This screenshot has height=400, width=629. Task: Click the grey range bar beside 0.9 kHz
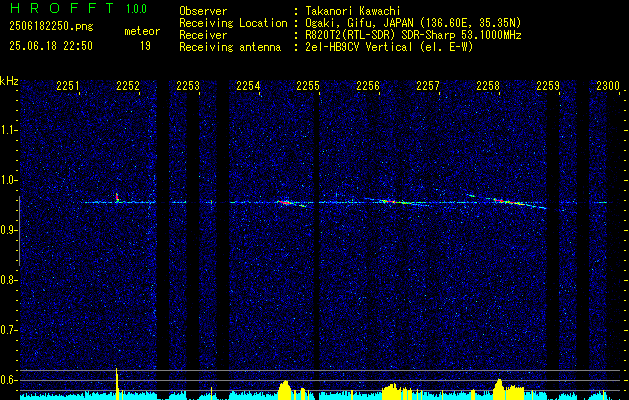[19, 231]
